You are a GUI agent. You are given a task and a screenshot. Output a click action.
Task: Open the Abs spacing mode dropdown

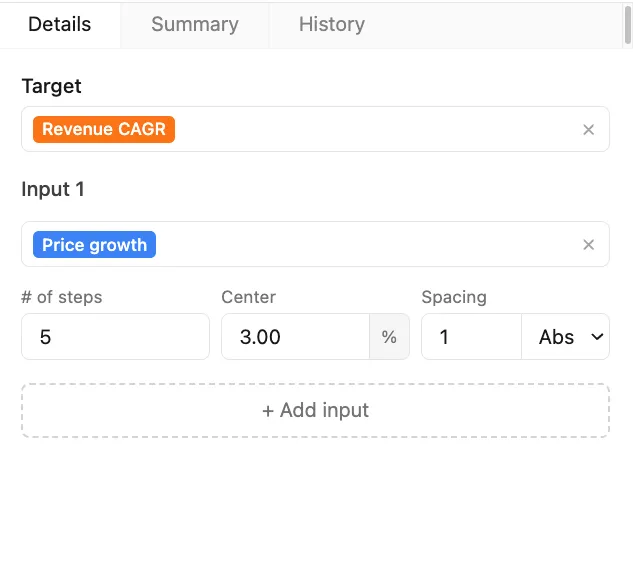[566, 337]
